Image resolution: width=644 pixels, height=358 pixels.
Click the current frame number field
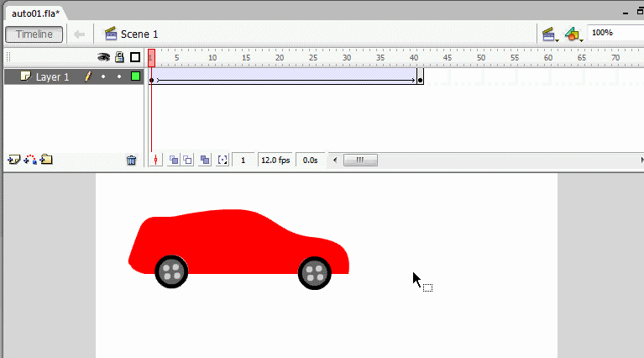click(243, 161)
